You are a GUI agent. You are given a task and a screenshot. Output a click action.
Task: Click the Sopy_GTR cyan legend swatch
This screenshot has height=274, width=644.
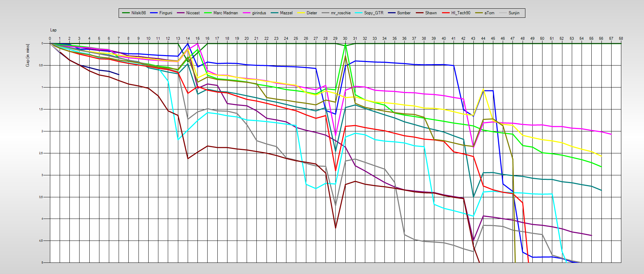(359, 13)
